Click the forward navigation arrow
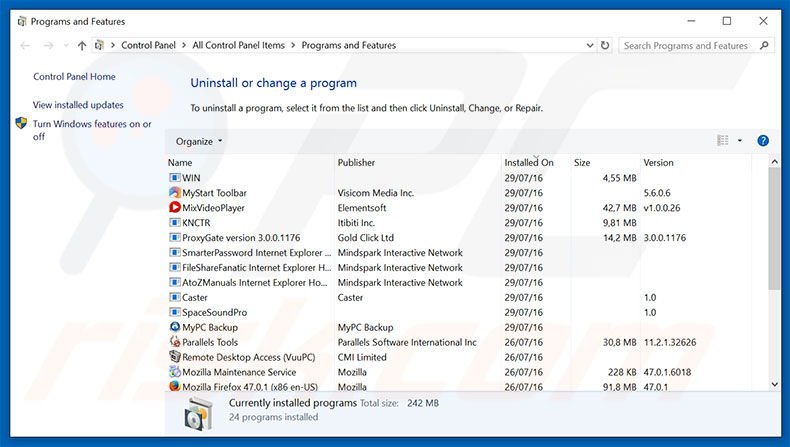 point(48,46)
